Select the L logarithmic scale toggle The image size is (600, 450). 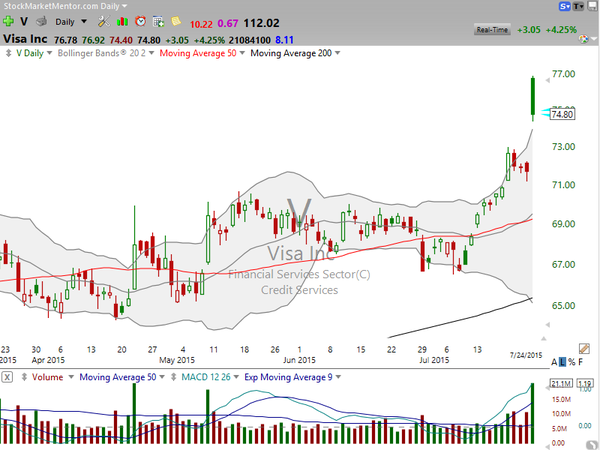click(x=562, y=362)
